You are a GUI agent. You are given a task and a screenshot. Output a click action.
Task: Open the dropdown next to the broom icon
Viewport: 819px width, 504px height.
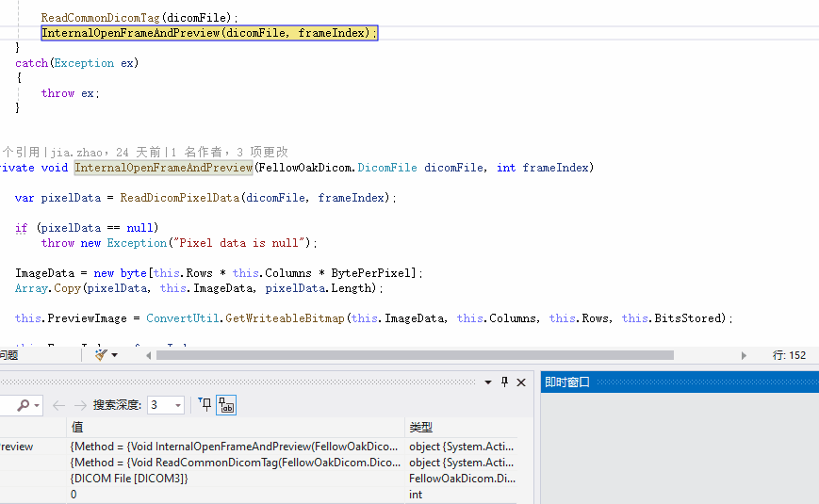click(x=115, y=356)
